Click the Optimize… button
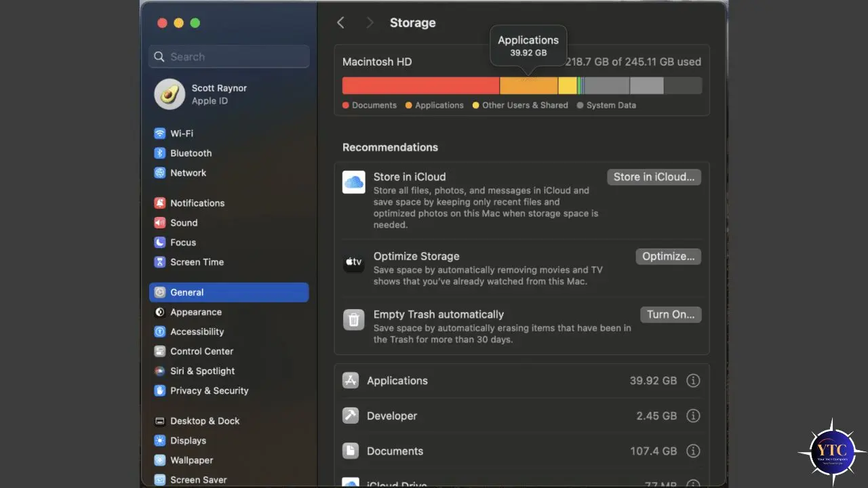 [668, 256]
